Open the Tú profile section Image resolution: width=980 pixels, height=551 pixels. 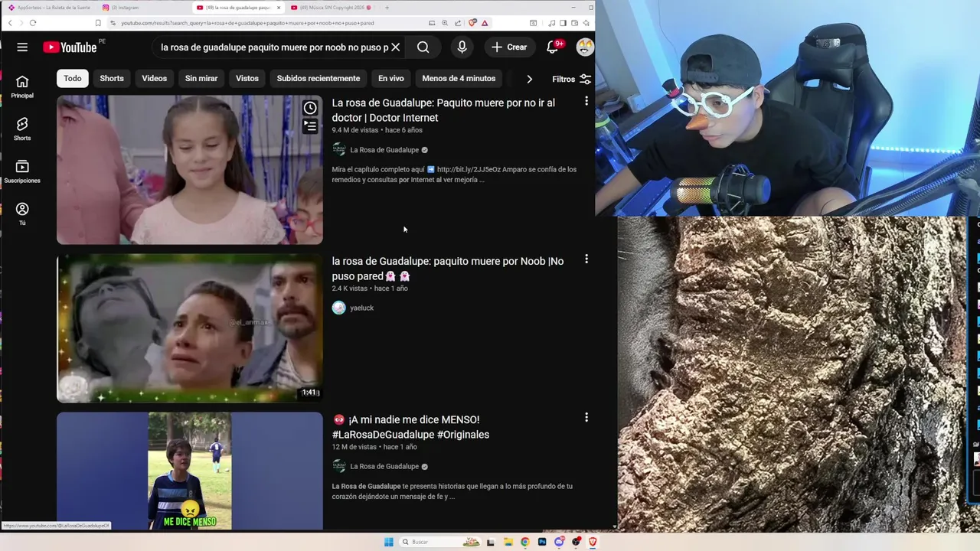pos(22,214)
